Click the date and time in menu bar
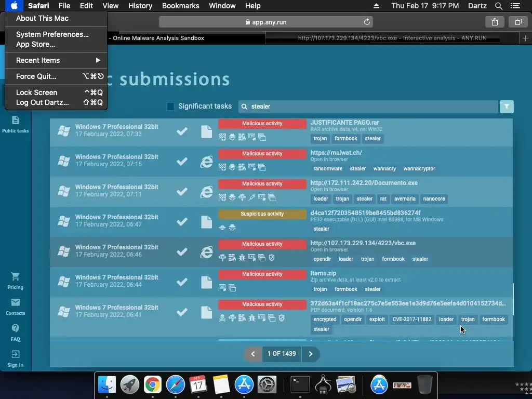The image size is (532, 399). [x=425, y=6]
